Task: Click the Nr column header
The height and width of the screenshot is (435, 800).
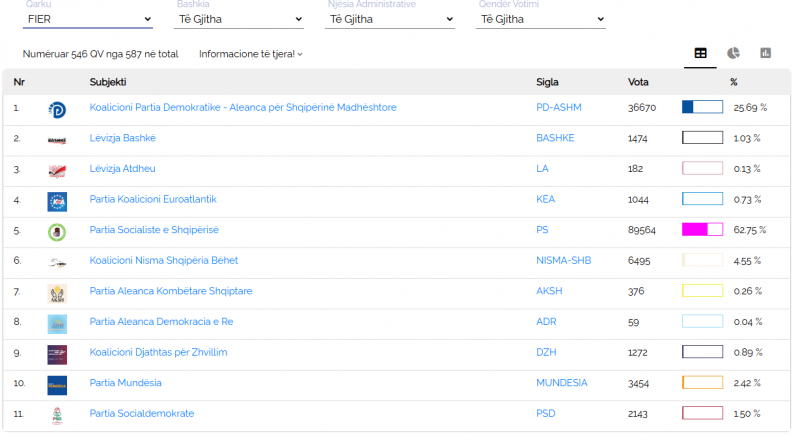Action: [19, 82]
